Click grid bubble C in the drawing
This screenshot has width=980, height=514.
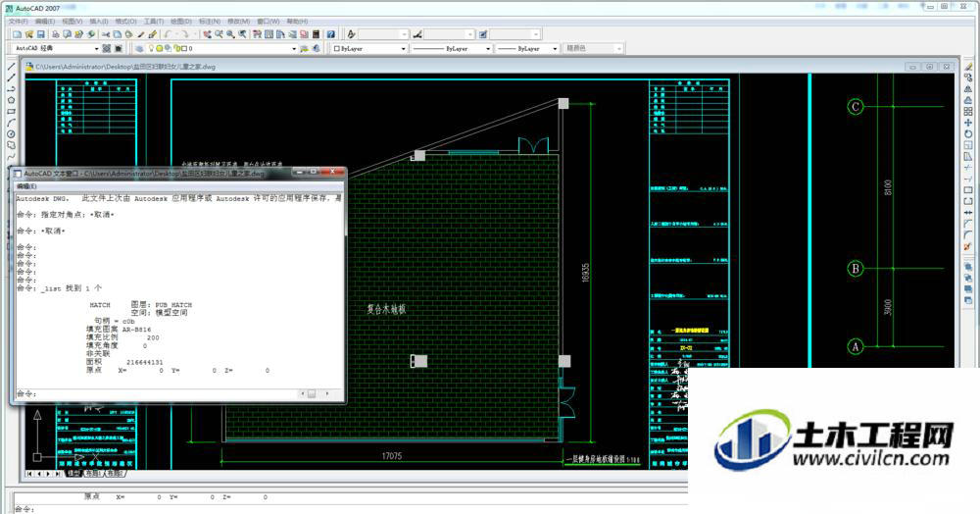(x=856, y=106)
